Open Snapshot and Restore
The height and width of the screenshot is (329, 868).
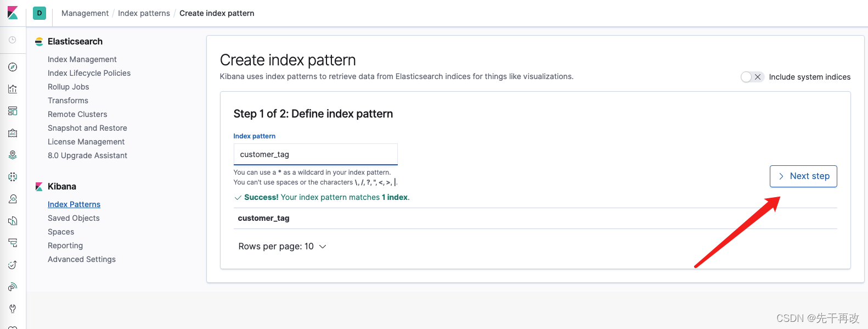point(87,128)
